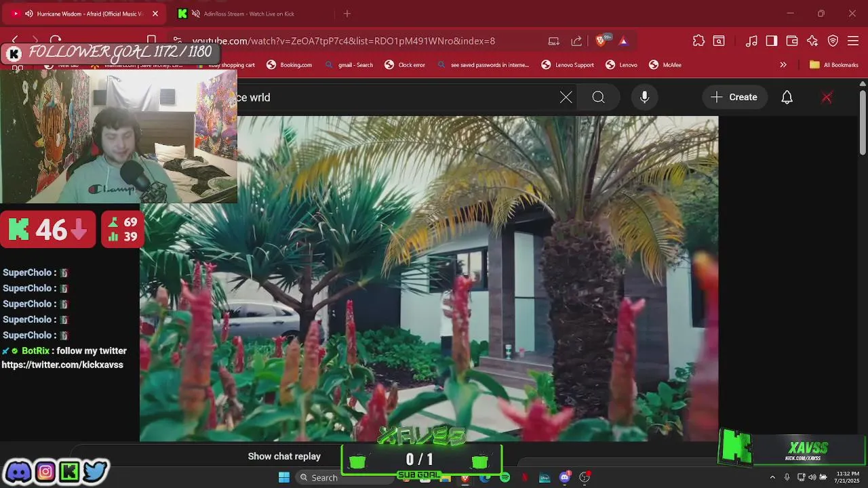The image size is (868, 488).
Task: Show hidden system tray icons chevron
Action: 772,478
